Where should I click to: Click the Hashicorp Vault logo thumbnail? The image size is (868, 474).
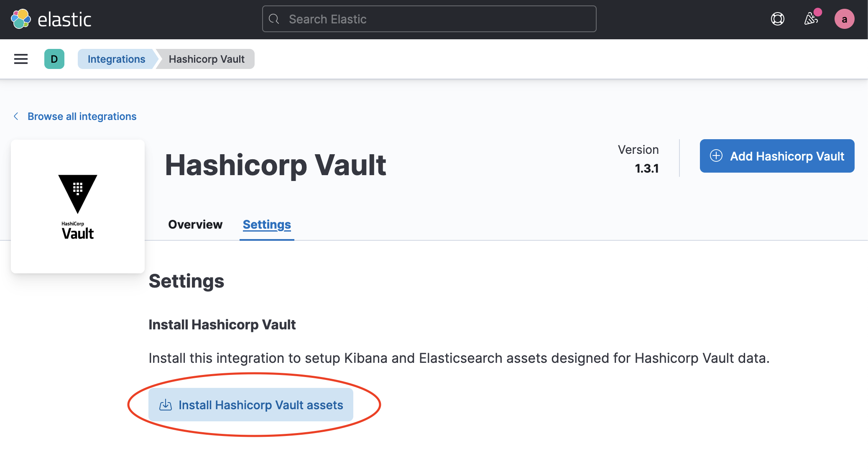(78, 206)
